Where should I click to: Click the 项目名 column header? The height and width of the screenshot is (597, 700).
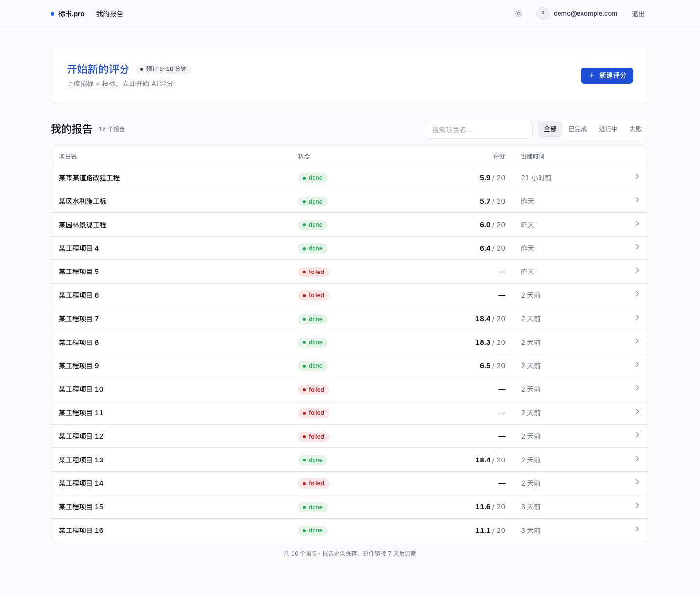68,156
